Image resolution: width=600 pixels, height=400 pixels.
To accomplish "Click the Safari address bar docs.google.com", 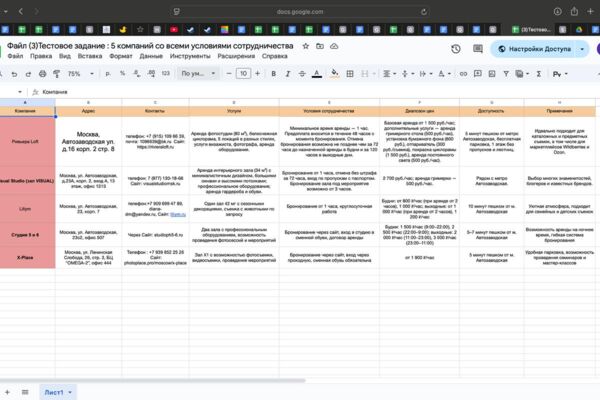I will [x=300, y=12].
